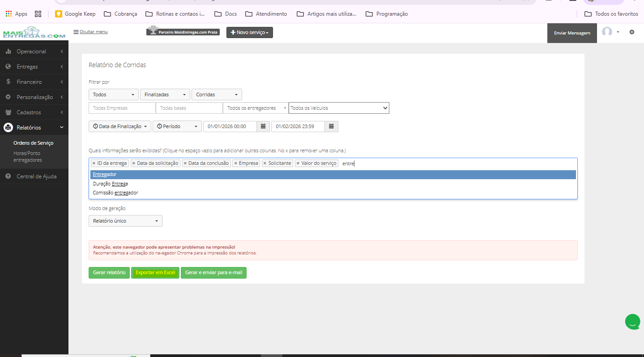The width and height of the screenshot is (644, 357).
Task: Choose 'Comissão entregador' from the suggestion list
Action: 333,193
